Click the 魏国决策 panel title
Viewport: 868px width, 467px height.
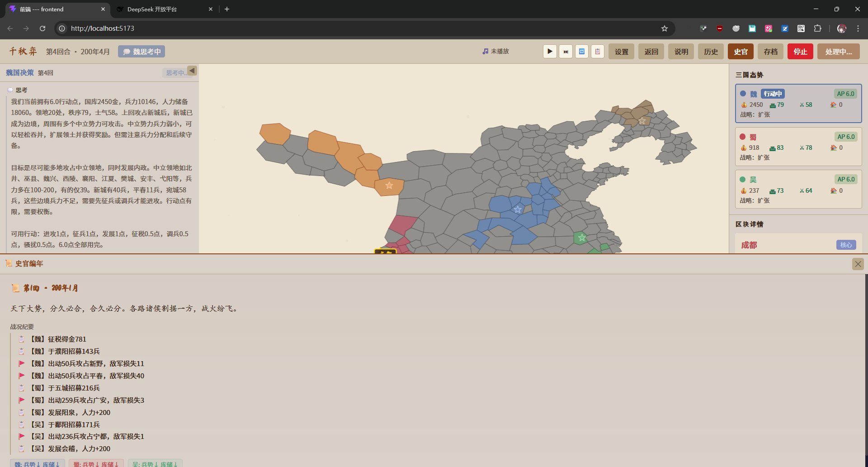coord(20,72)
